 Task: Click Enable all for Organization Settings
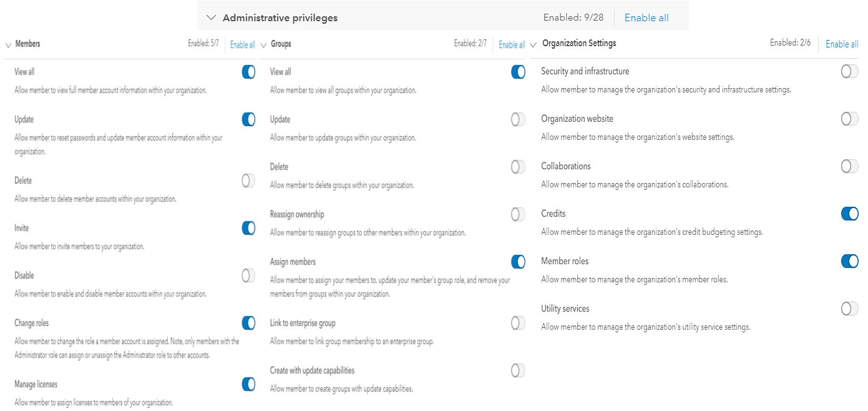(841, 44)
